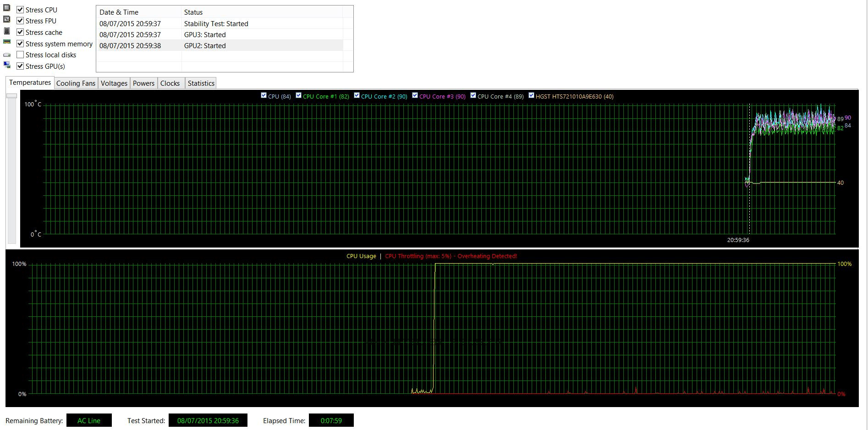The image size is (868, 430).
Task: Click the FPU chip icon beside Stress FPU
Action: tap(6, 19)
